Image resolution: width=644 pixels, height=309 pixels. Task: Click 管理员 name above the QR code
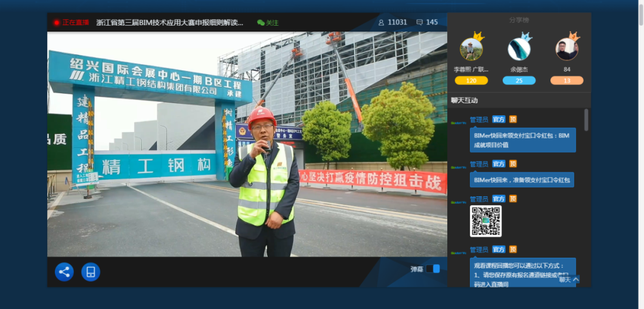479,199
